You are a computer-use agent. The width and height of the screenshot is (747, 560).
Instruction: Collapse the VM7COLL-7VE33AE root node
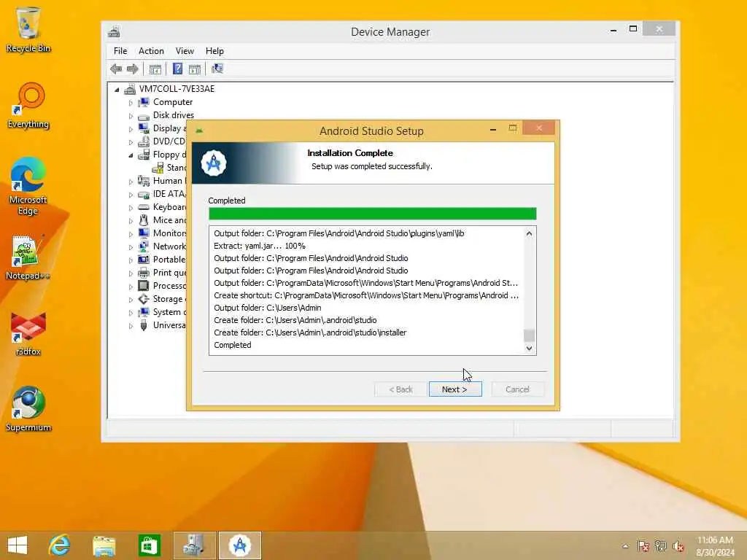point(117,89)
